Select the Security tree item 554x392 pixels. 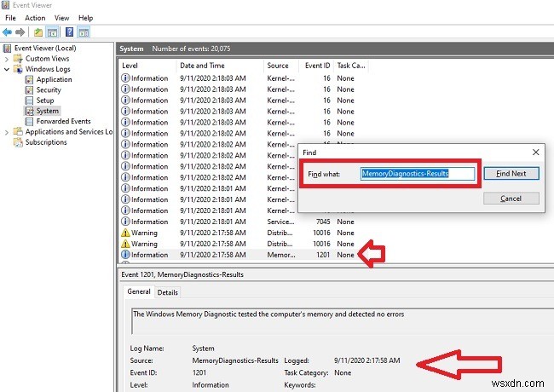pyautogui.click(x=49, y=90)
